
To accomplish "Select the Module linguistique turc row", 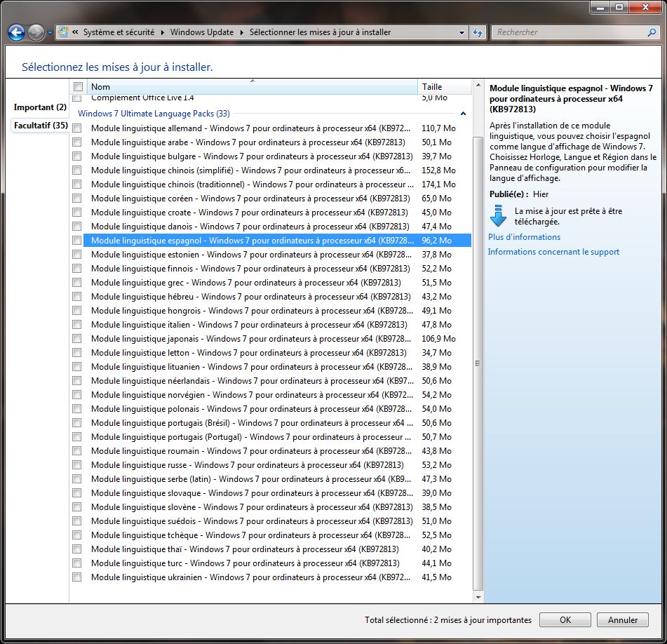I will (277, 563).
